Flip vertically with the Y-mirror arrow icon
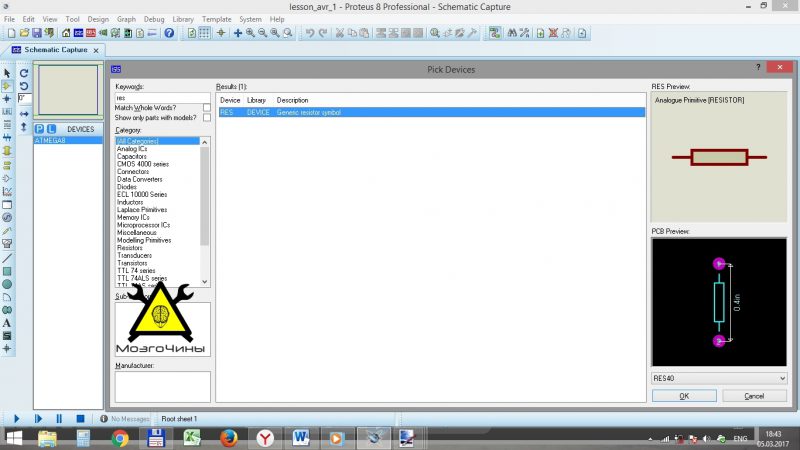This screenshot has width=800, height=450. click(24, 127)
